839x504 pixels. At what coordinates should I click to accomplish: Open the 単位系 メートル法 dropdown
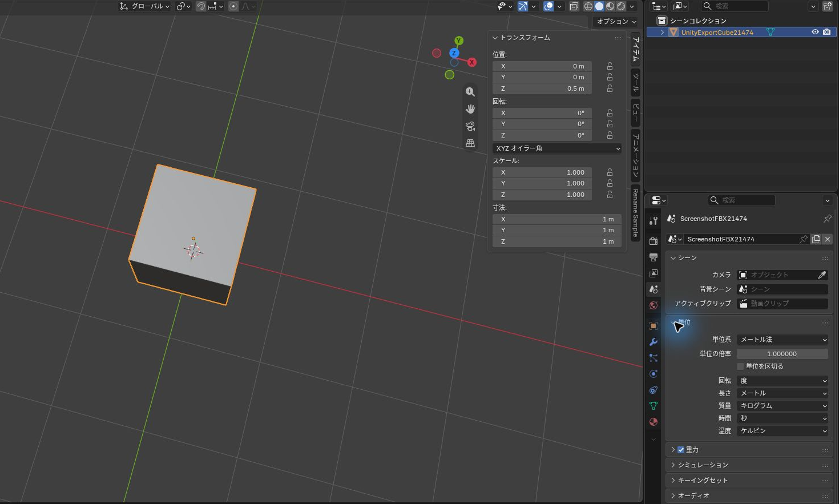click(782, 340)
